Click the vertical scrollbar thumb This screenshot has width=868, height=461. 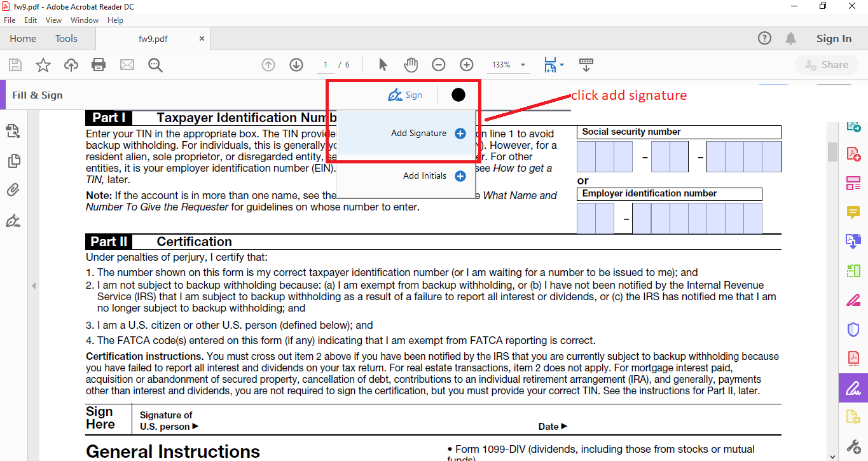[832, 151]
